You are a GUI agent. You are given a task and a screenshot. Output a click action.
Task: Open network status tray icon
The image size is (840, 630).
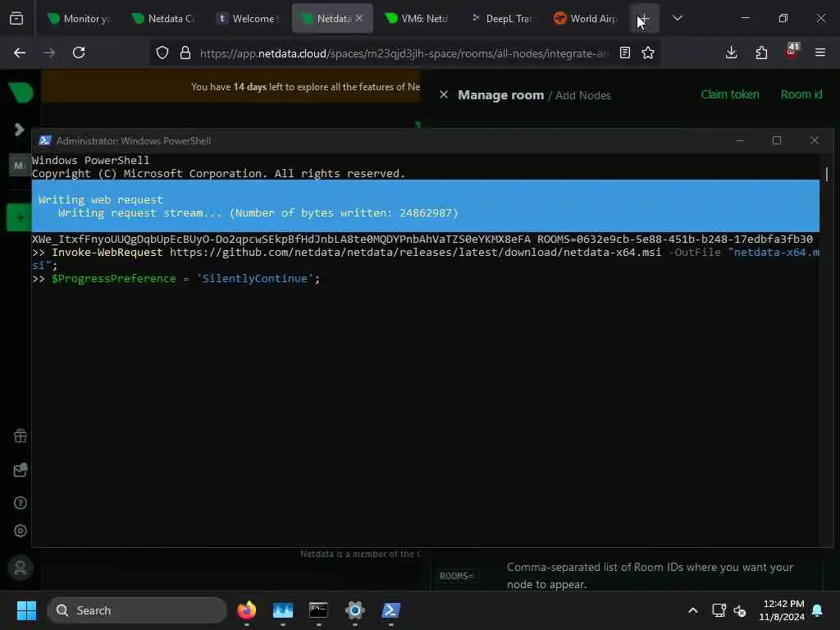tap(719, 610)
